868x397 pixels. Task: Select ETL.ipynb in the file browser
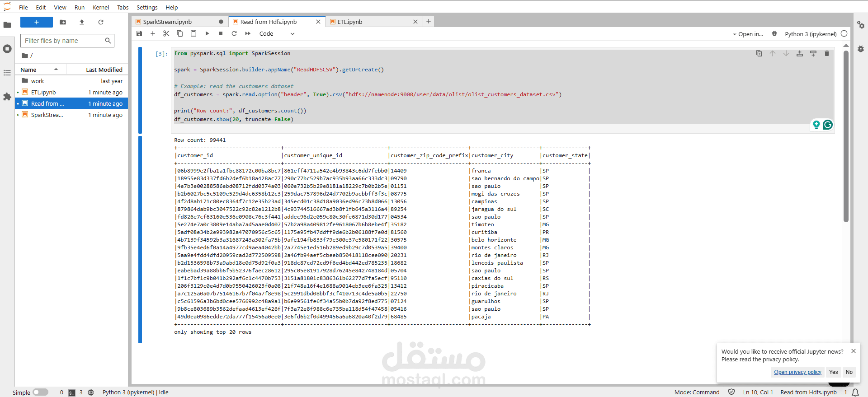pyautogui.click(x=72, y=92)
